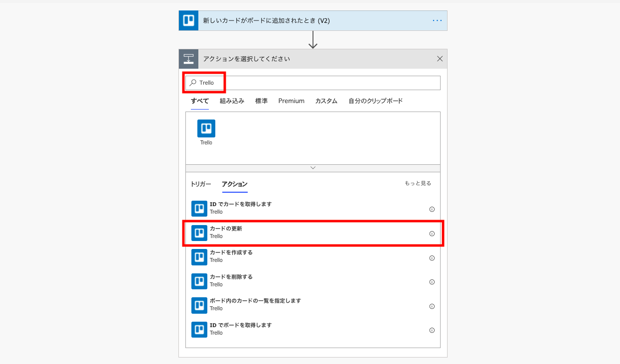The width and height of the screenshot is (620, 364).
Task: Choose the カードを作成する action
Action: click(x=313, y=256)
